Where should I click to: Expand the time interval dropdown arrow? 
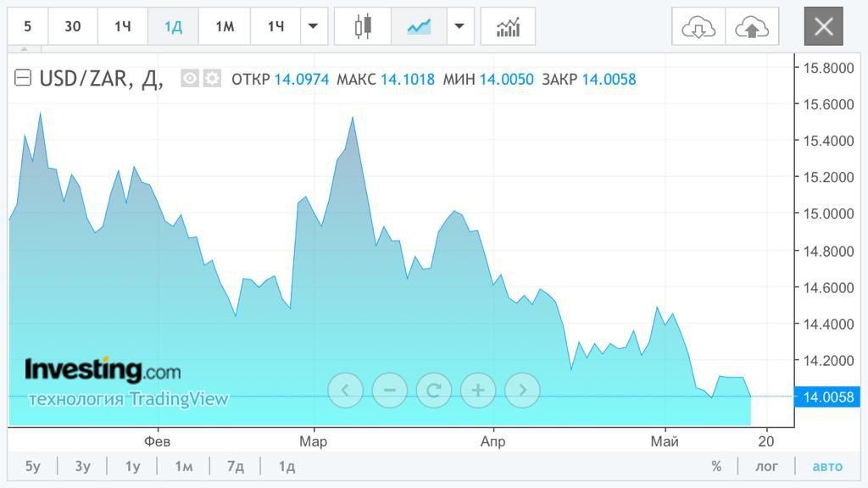tap(314, 26)
